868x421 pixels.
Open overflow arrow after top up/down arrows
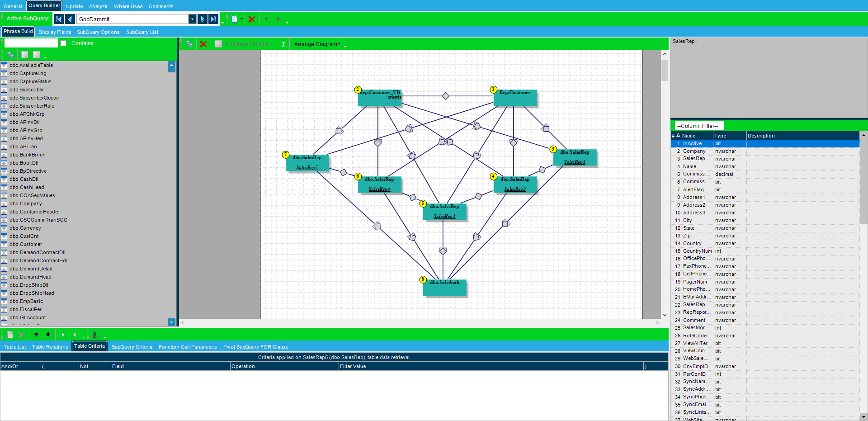coord(287,22)
